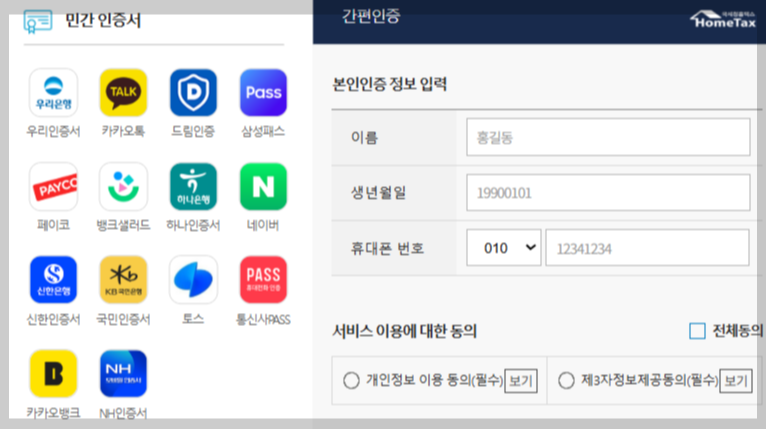This screenshot has height=429, width=766.
Task: Focus the 이름 name input field
Action: click(608, 137)
